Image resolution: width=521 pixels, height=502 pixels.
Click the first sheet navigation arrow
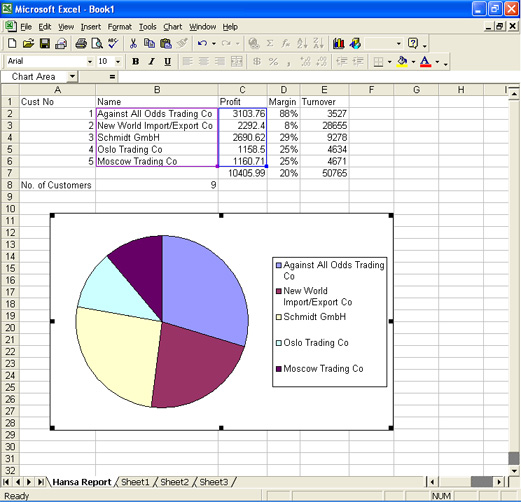pyautogui.click(x=6, y=482)
